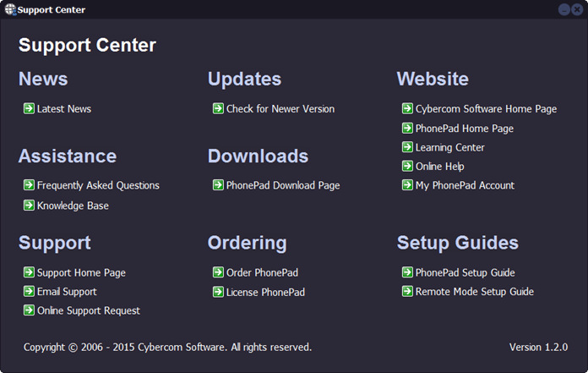
Task: Click the globe icon in the title bar
Action: 10,9
